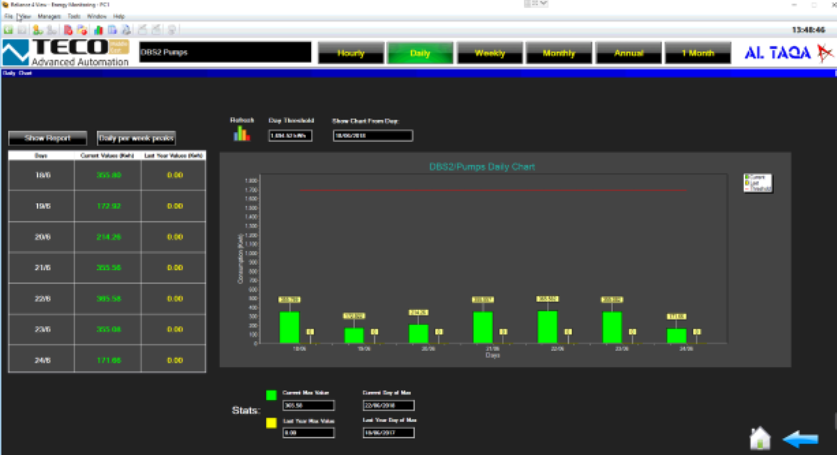Switch to the Hourly view tab
Image resolution: width=837 pixels, height=455 pixels.
click(x=351, y=53)
